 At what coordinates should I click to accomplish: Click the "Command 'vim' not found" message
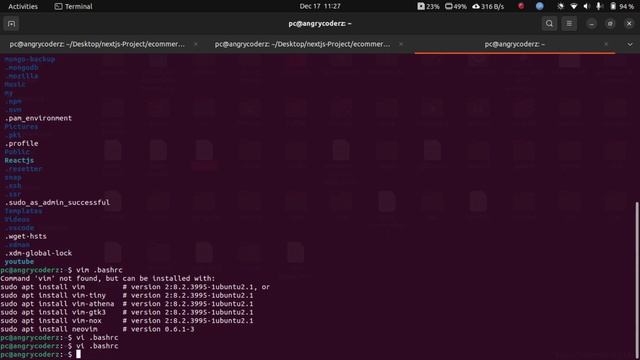(107, 278)
